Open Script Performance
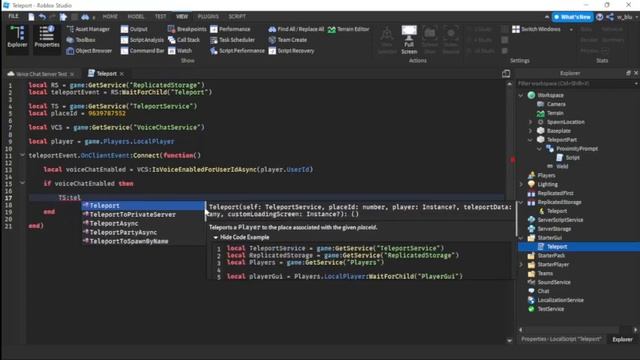 point(237,51)
